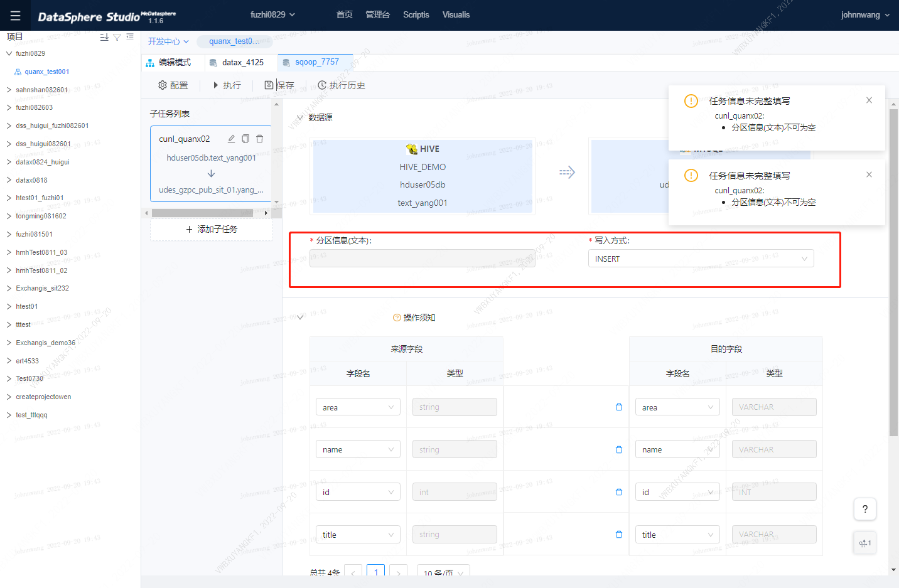
Task: Open the Scriptis menu item
Action: pyautogui.click(x=416, y=14)
